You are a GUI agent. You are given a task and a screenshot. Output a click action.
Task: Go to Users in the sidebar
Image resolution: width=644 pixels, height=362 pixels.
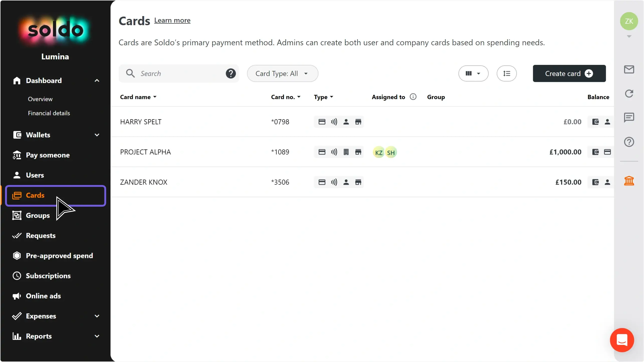tap(35, 175)
